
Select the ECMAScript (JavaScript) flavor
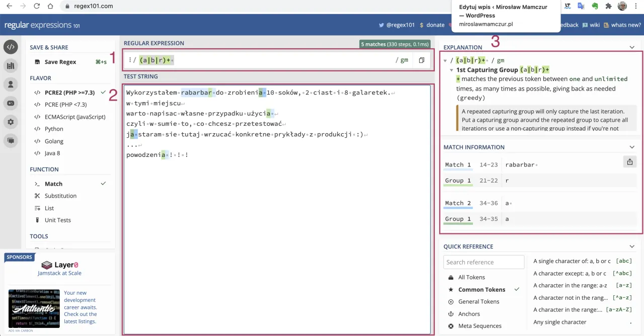click(75, 117)
